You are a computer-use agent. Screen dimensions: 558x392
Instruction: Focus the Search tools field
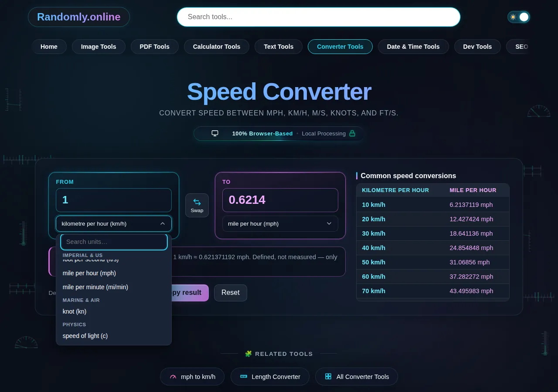pyautogui.click(x=319, y=17)
